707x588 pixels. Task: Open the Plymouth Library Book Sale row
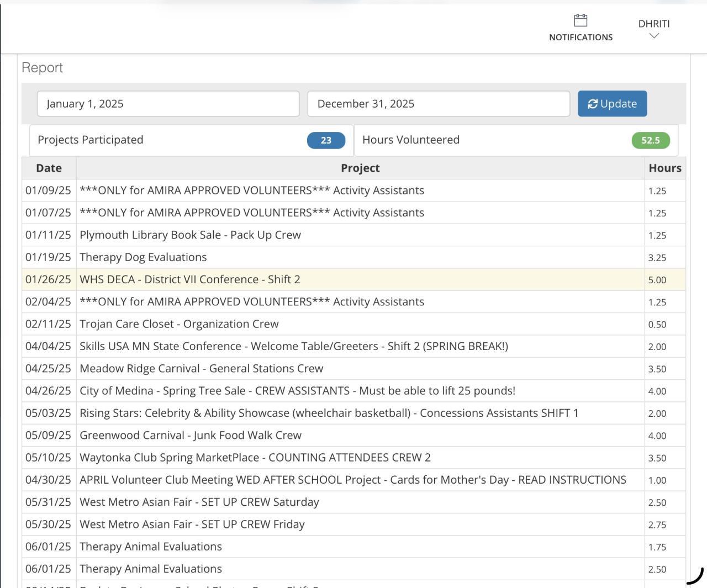tap(190, 235)
